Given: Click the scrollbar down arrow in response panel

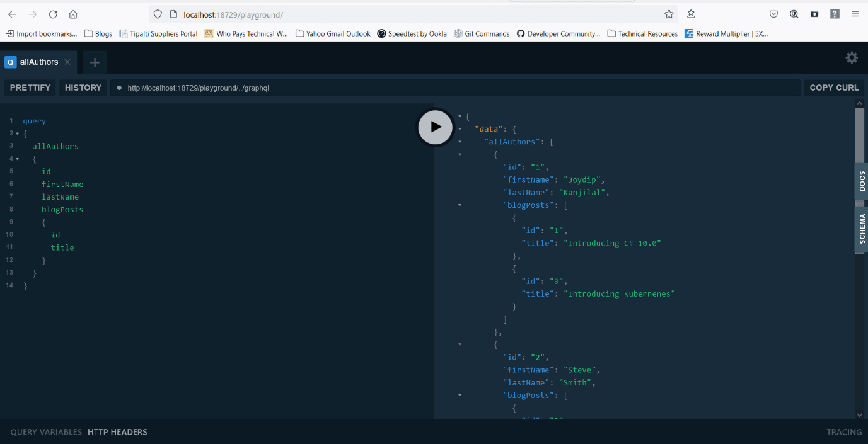Looking at the screenshot, I should click(860, 414).
